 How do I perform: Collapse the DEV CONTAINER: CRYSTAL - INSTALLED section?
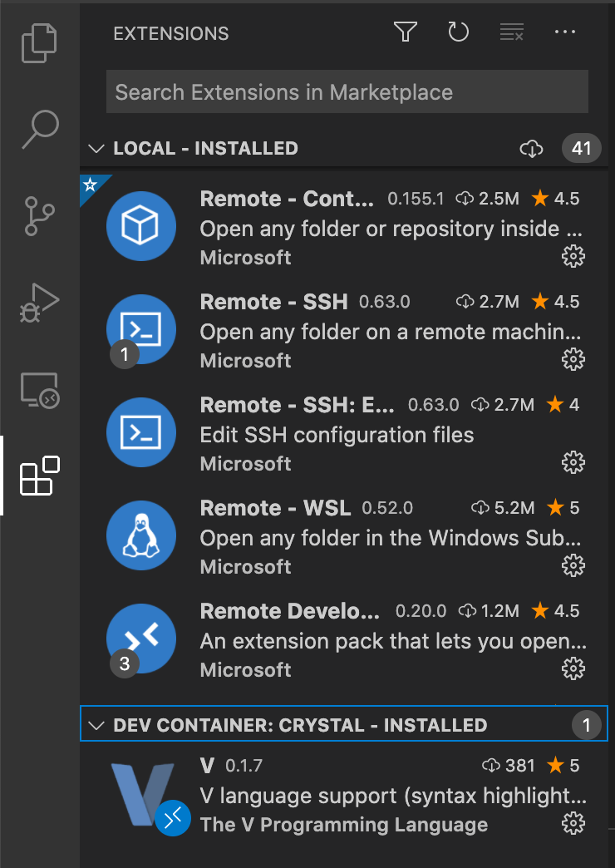click(98, 724)
